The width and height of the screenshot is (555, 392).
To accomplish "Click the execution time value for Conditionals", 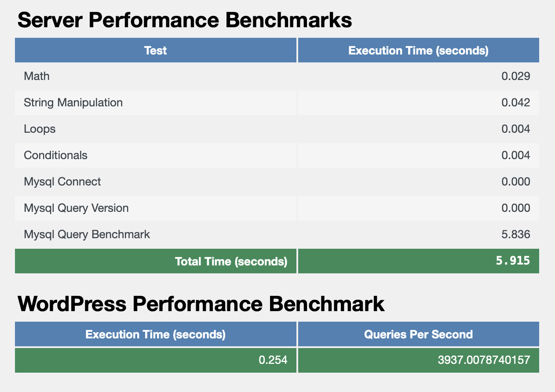I will click(515, 156).
